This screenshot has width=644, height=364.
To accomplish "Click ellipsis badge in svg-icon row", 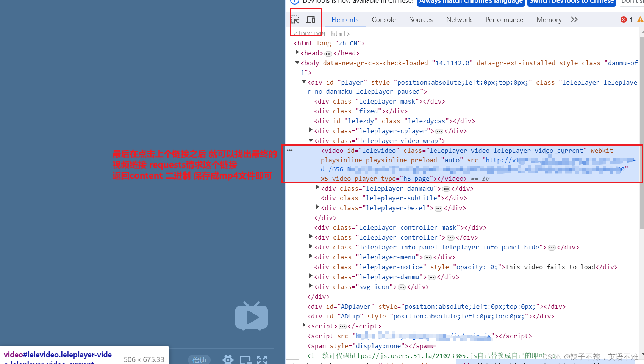I will coord(402,287).
